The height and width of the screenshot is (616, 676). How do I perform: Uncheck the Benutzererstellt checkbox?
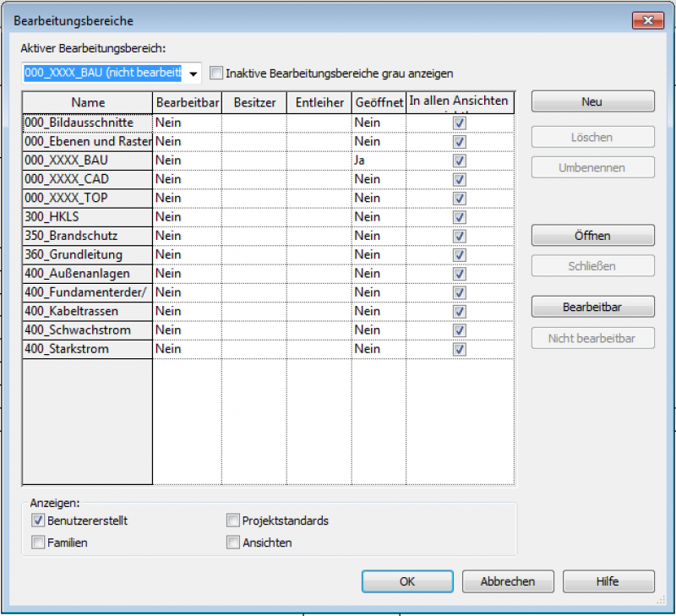click(38, 521)
